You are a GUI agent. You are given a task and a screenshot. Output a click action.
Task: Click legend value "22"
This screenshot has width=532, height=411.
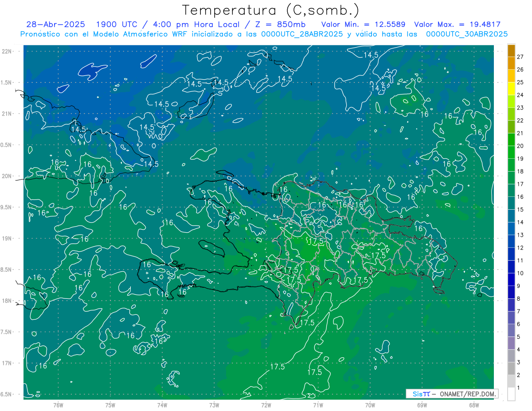(x=520, y=121)
